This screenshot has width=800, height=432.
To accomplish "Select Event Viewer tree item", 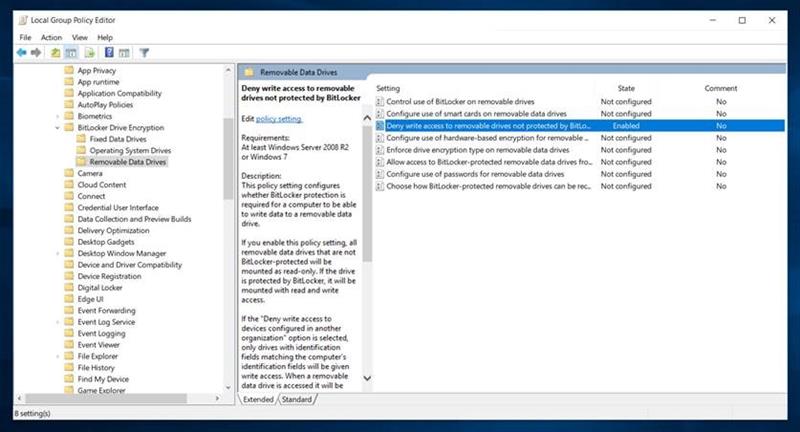I will pos(98,345).
